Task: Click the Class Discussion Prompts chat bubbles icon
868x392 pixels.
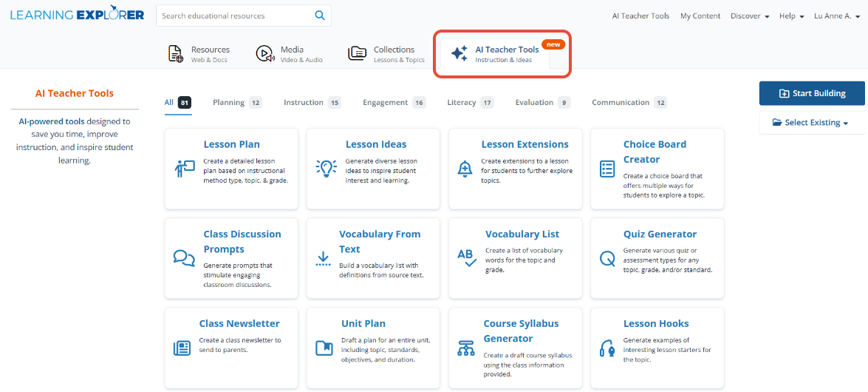Action: [184, 258]
